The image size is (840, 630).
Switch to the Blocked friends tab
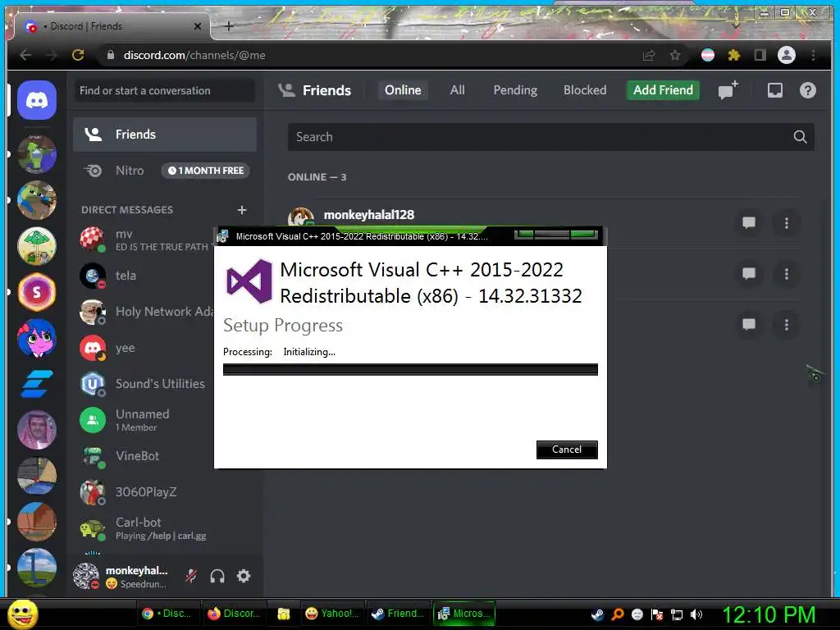tap(584, 90)
